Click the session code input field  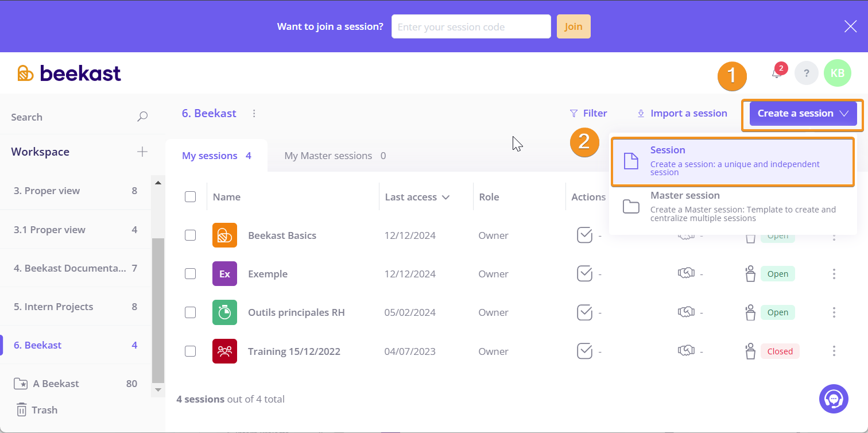pyautogui.click(x=471, y=26)
